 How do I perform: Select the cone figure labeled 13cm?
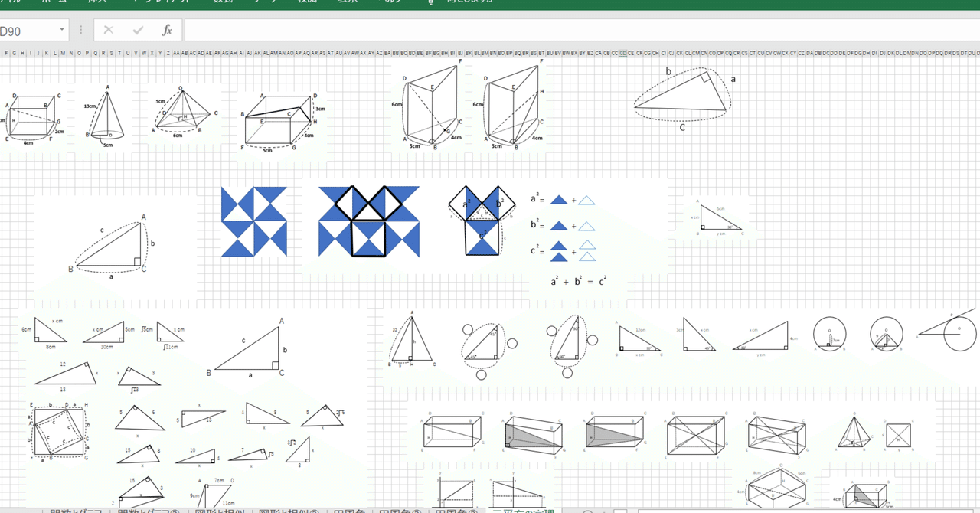point(103,116)
